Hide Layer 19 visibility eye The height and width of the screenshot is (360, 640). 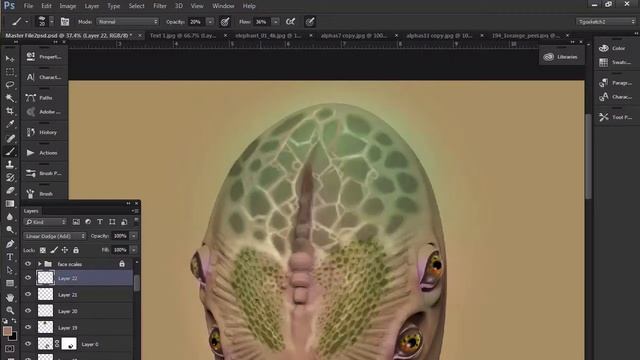[x=28, y=327]
